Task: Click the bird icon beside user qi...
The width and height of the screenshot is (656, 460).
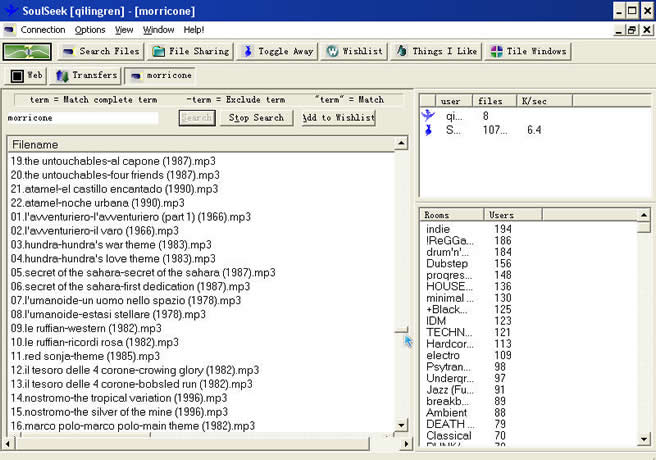Action: 428,115
